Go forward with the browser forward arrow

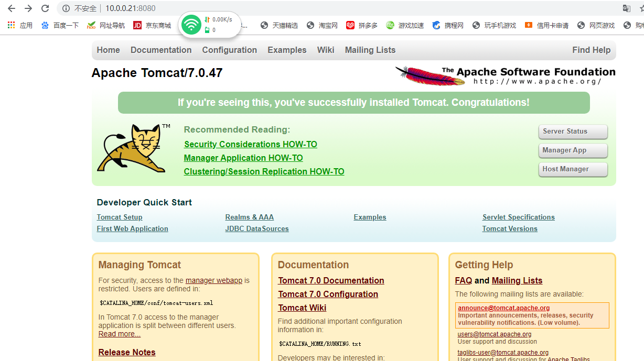28,8
